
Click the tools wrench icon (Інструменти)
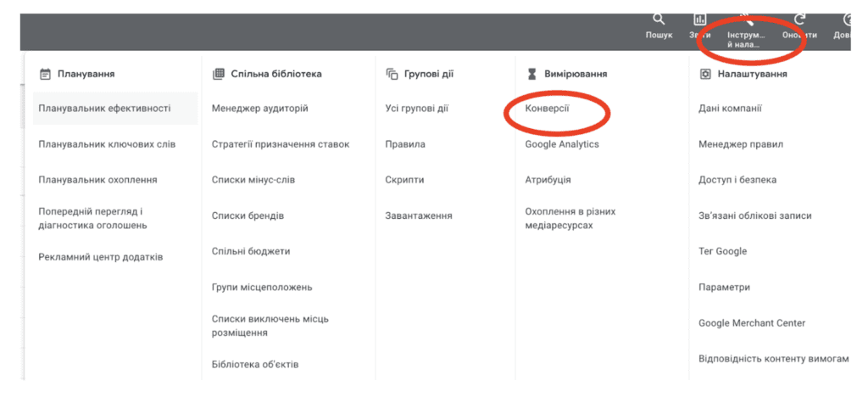pos(746,20)
